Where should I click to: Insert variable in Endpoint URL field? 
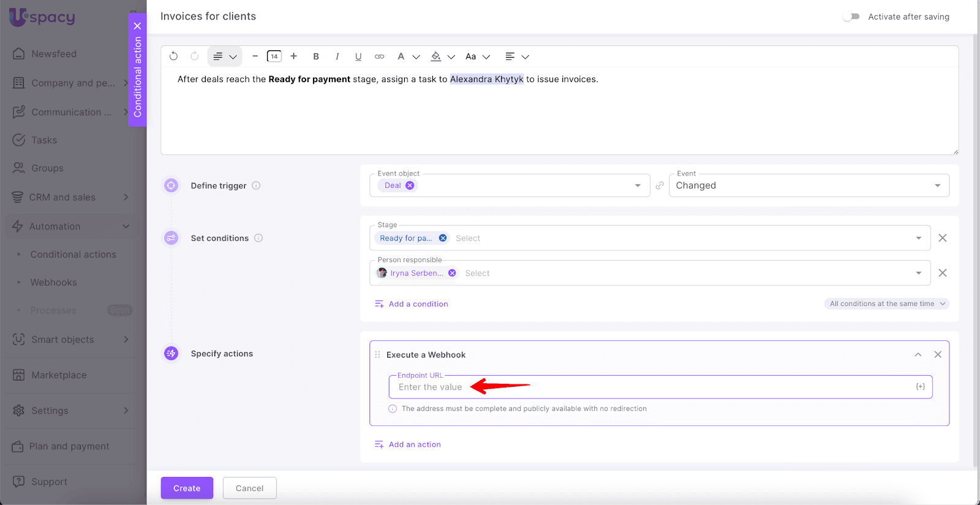(920, 387)
